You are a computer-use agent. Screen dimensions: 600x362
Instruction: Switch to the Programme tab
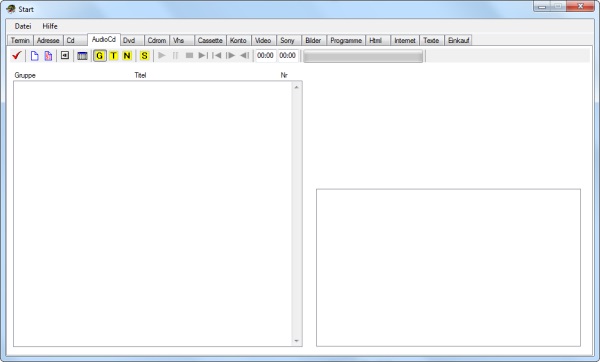(x=346, y=40)
